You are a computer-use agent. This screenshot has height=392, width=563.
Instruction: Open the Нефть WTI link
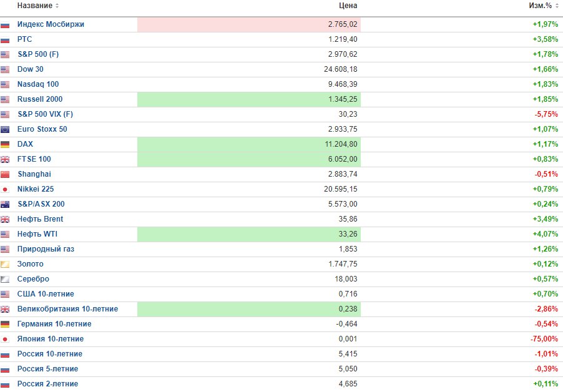coord(37,234)
